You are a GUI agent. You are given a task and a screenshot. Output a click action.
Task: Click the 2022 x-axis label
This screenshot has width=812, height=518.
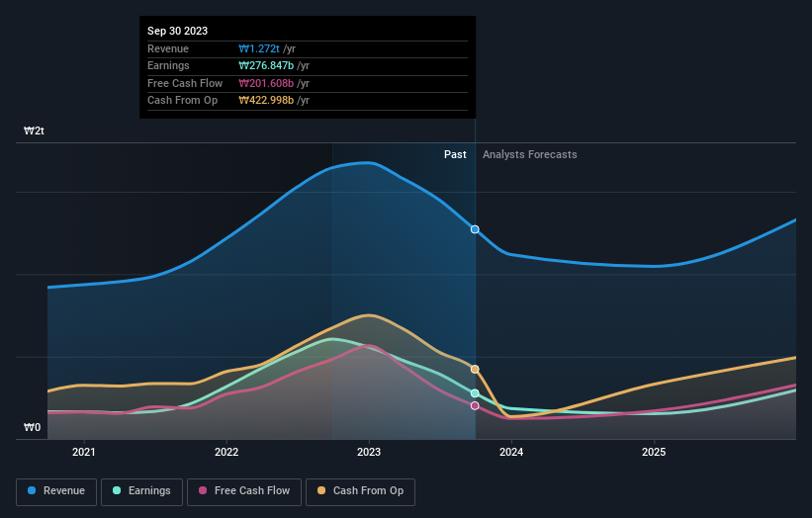point(226,452)
